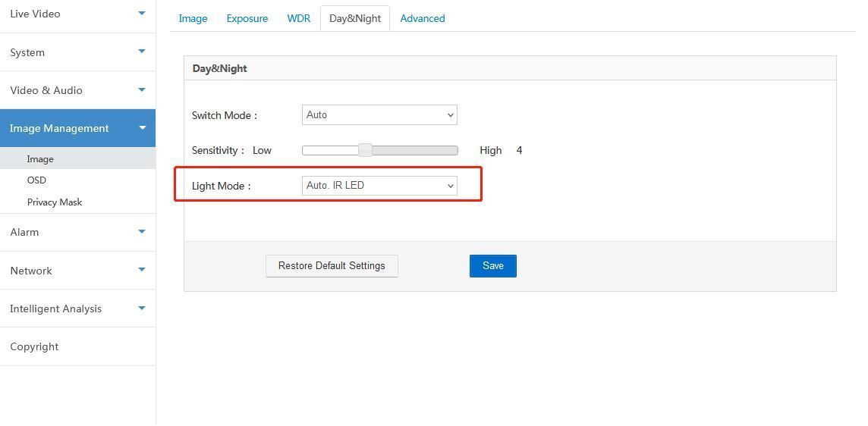Expand the System section arrow

(x=141, y=52)
